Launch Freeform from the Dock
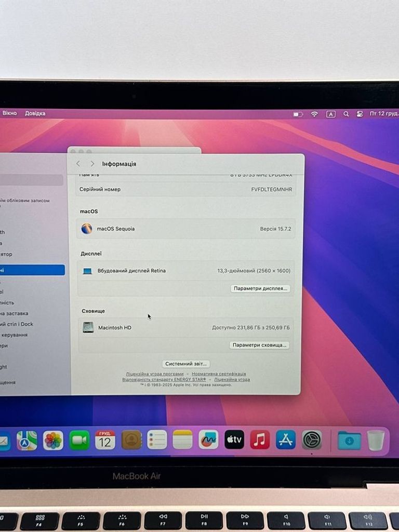 coord(208,440)
